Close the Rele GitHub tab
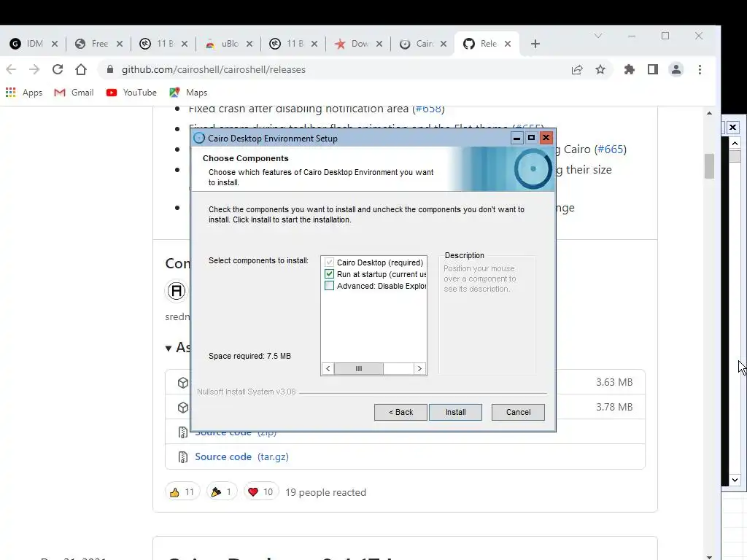 508,44
